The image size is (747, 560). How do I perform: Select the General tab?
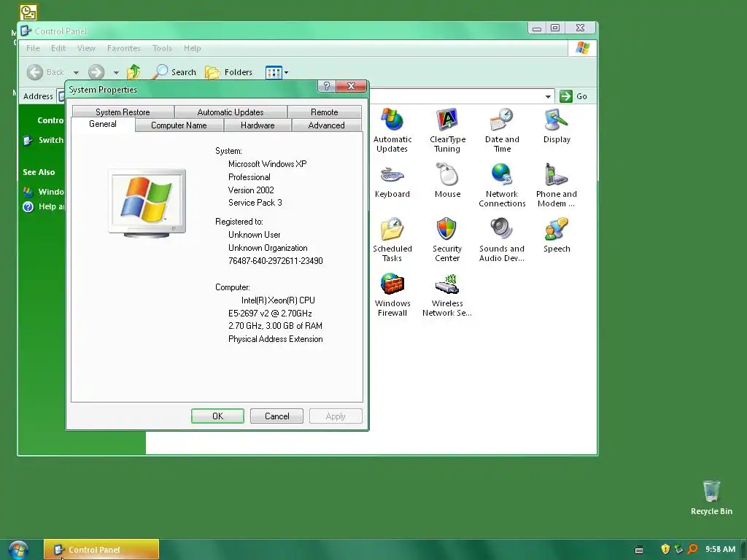(x=103, y=124)
